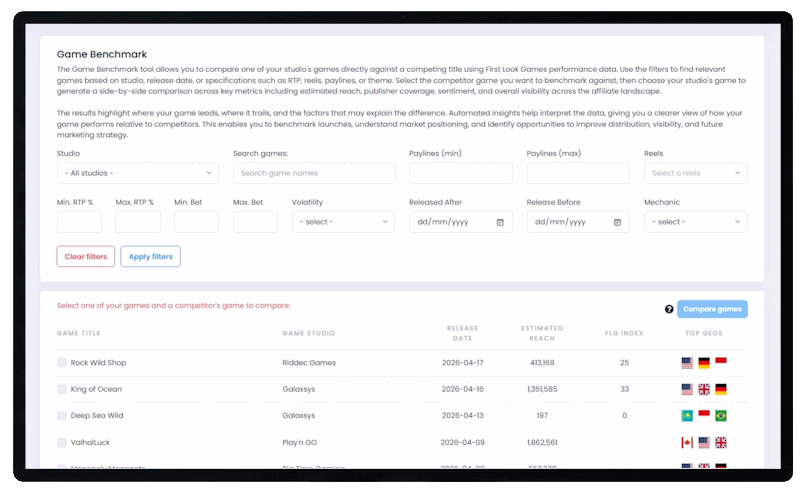Tick the Deep Sea Wild checkbox
This screenshot has height=499, width=802.
click(62, 415)
